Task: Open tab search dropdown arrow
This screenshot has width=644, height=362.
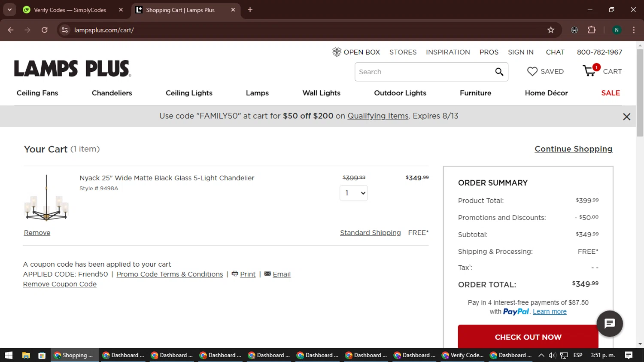Action: coord(9,10)
